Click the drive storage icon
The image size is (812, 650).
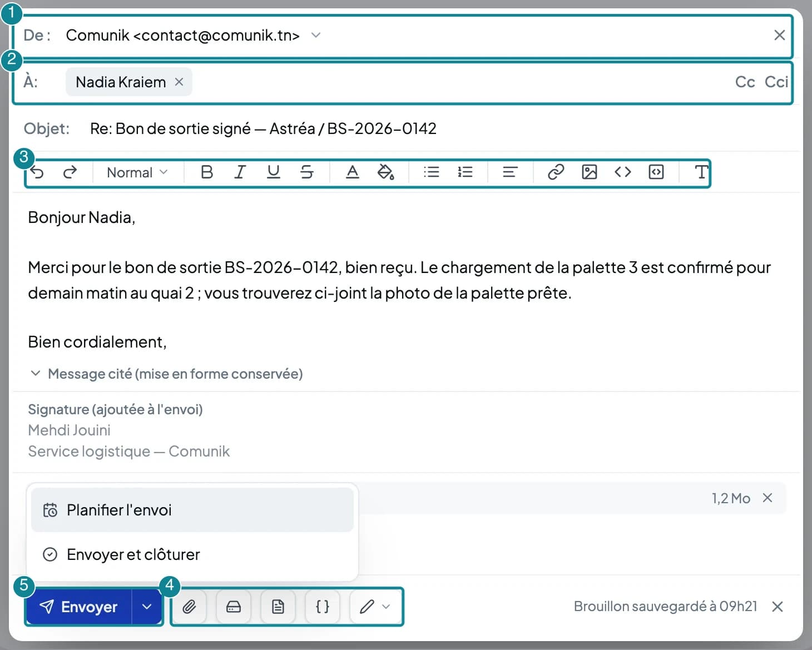234,607
